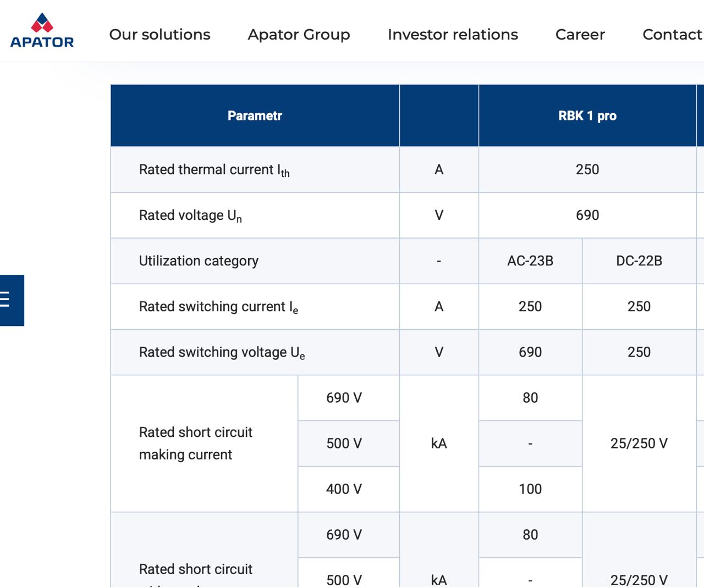Click unit A in Rated switching current row
The height and width of the screenshot is (588, 704).
point(439,306)
